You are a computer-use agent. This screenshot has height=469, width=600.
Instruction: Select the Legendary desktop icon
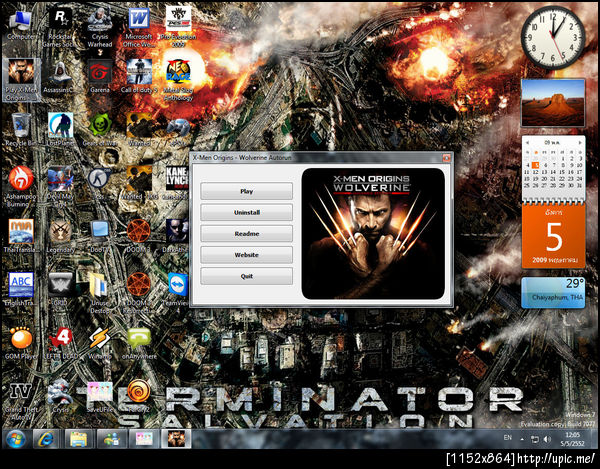[x=60, y=236]
